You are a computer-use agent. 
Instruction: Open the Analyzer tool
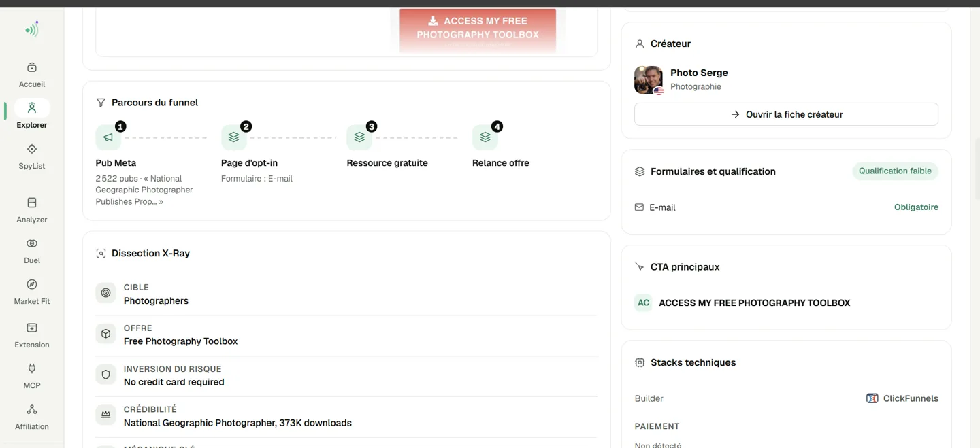[x=32, y=210]
